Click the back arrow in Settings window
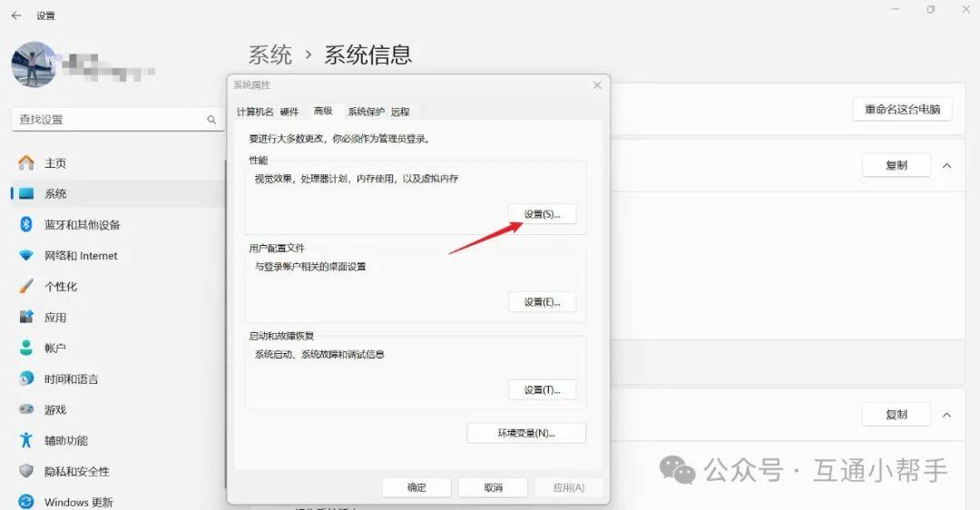 (x=17, y=15)
